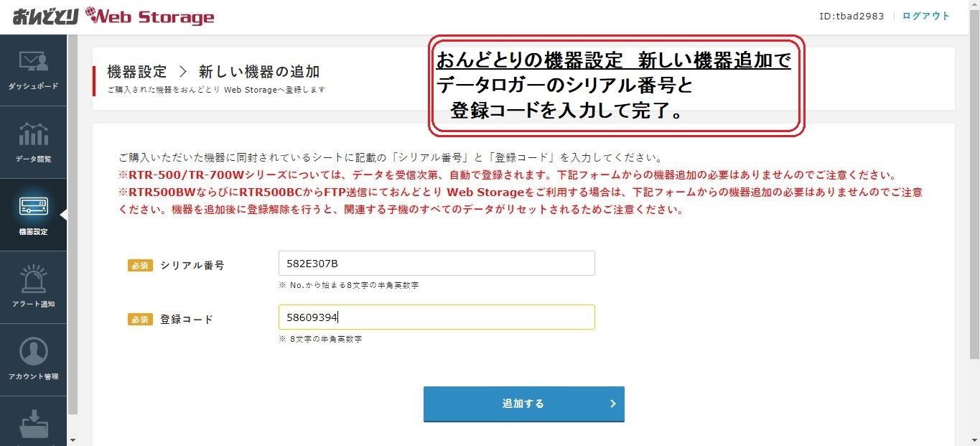The height and width of the screenshot is (446, 980).
Task: Click the 追加する button
Action: (523, 404)
